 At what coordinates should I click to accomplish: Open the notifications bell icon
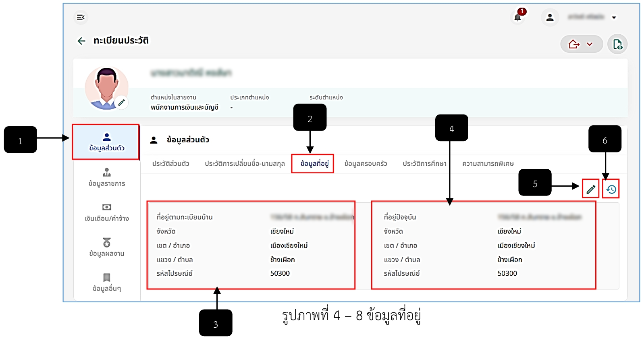[518, 17]
